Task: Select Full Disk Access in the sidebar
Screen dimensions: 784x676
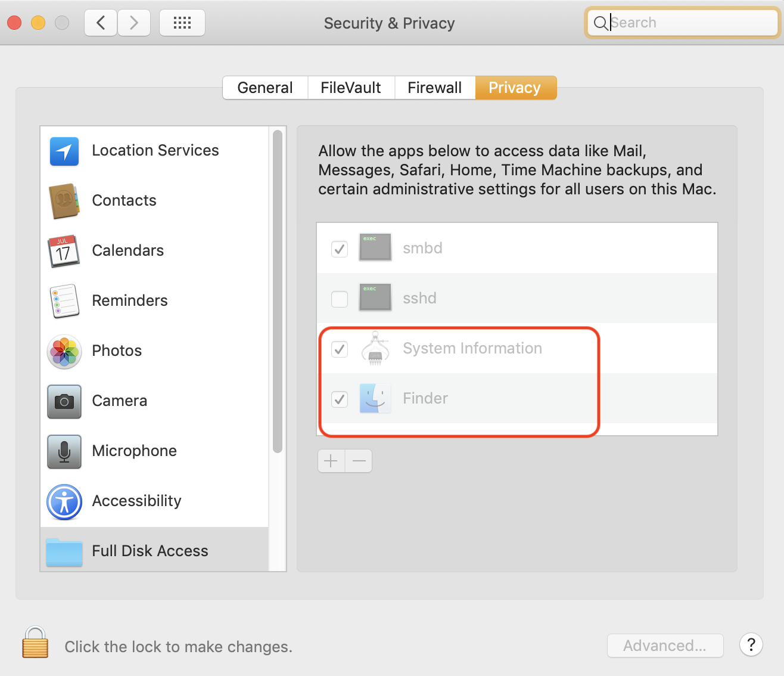Action: click(64, 552)
